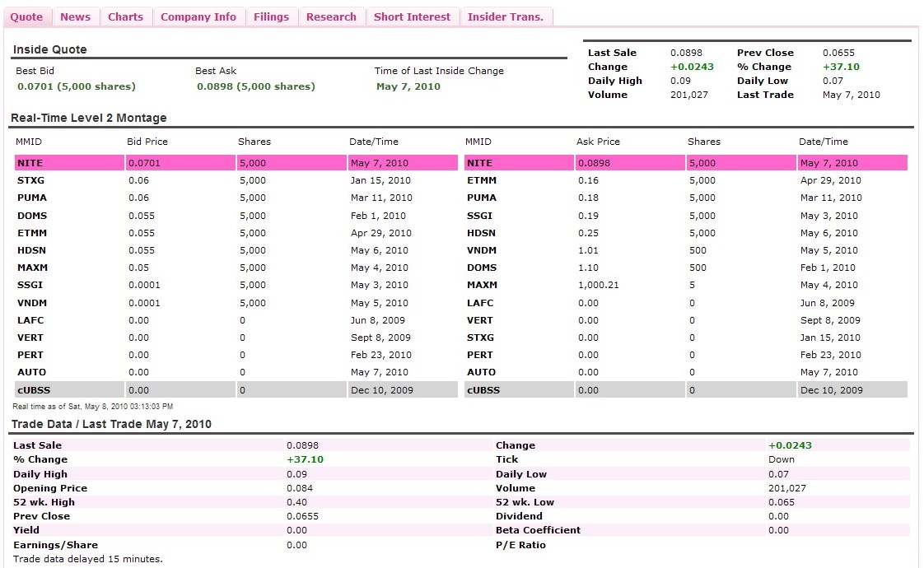Click the Ask Price column header
Screen dimensions: 924x568
point(598,142)
